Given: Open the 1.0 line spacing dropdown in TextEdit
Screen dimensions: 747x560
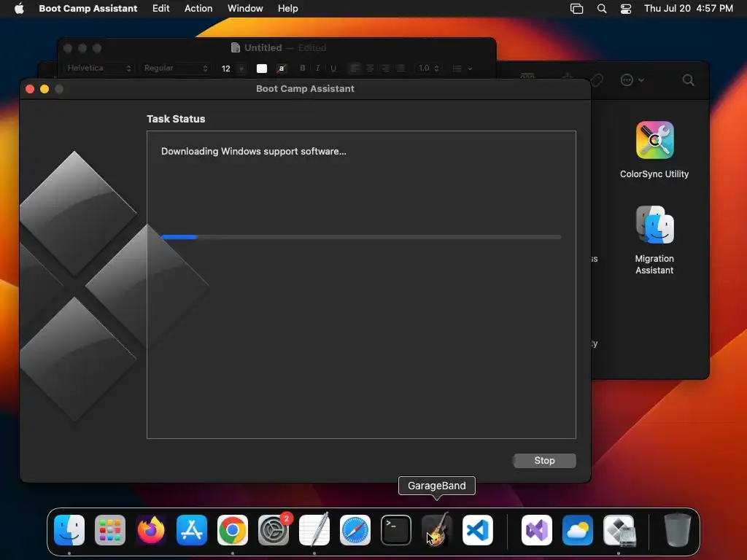Looking at the screenshot, I should coord(428,68).
